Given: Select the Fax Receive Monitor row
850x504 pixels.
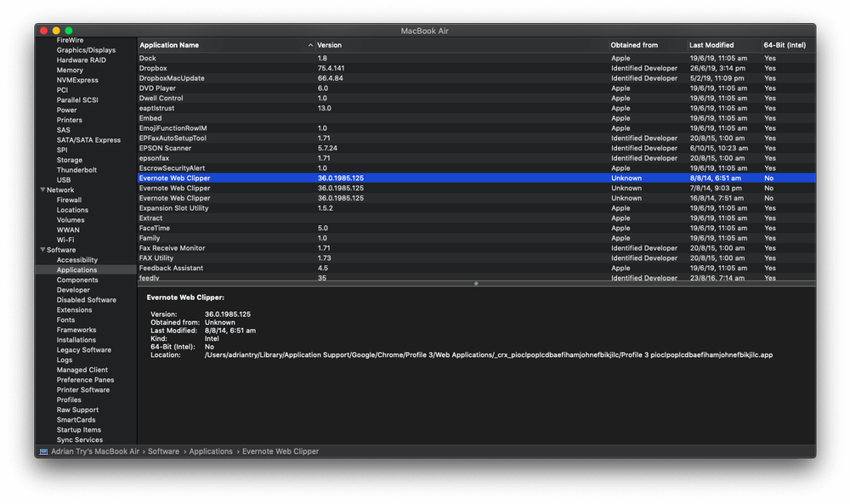Looking at the screenshot, I should (477, 248).
